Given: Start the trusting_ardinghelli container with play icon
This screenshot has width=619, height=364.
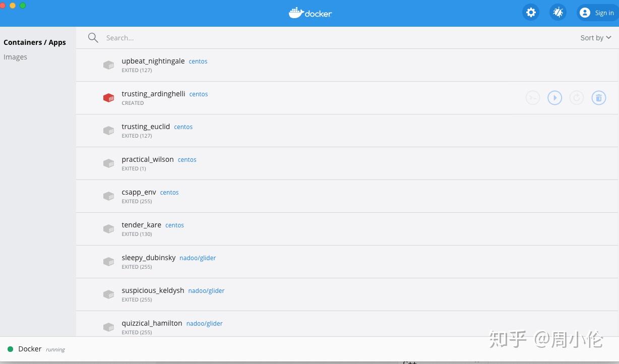Looking at the screenshot, I should [554, 97].
